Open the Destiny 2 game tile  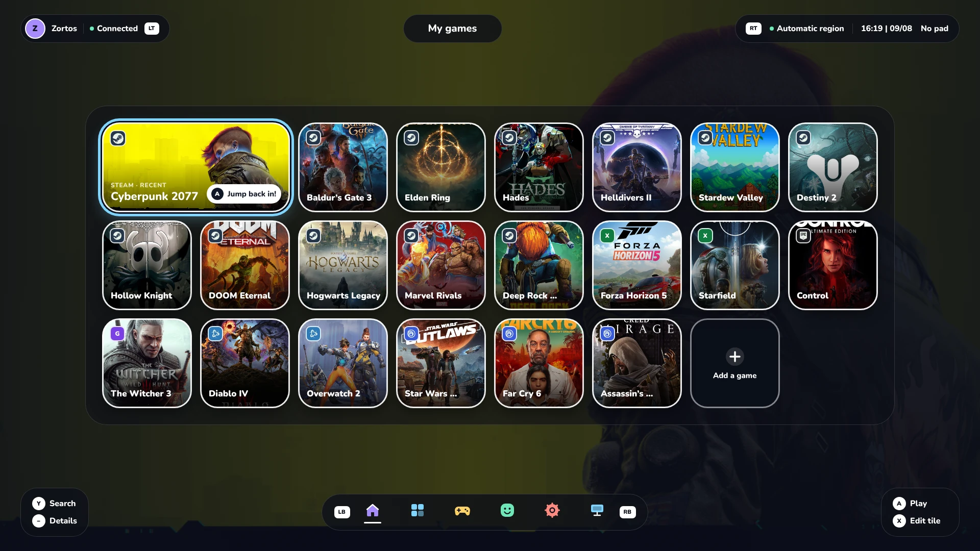(x=833, y=167)
